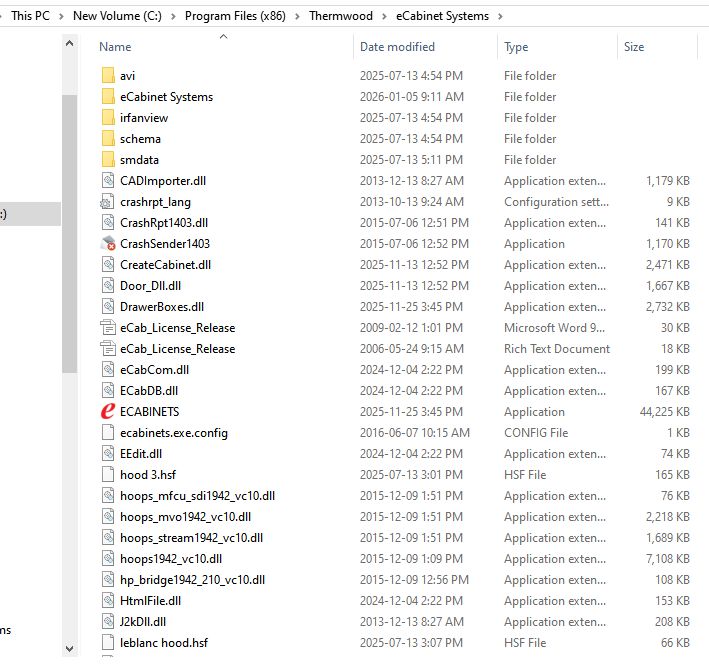
Task: Click the ecabinets.exe.config file icon
Action: 109,433
